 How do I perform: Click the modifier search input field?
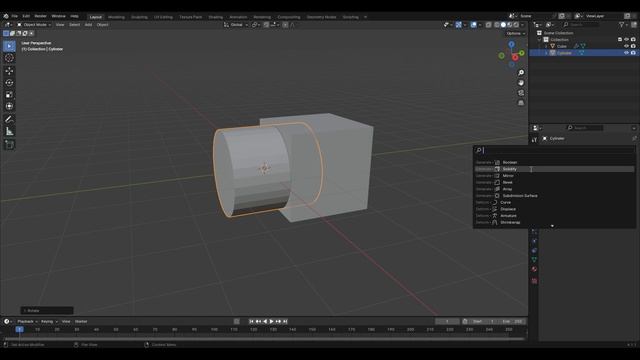[554, 150]
